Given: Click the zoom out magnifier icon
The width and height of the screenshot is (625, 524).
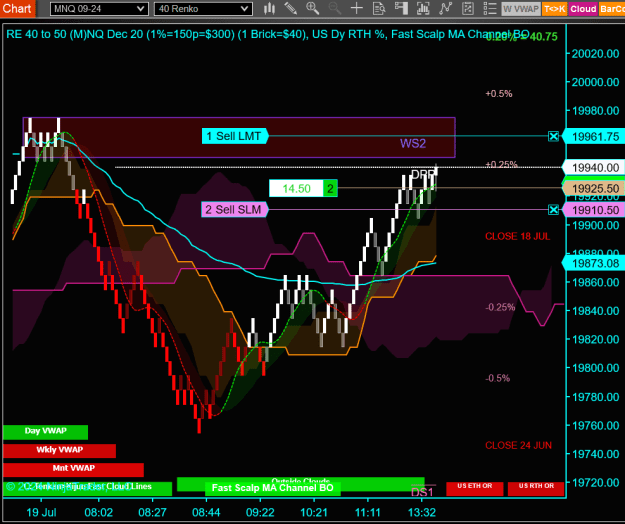Looking at the screenshot, I should (334, 8).
